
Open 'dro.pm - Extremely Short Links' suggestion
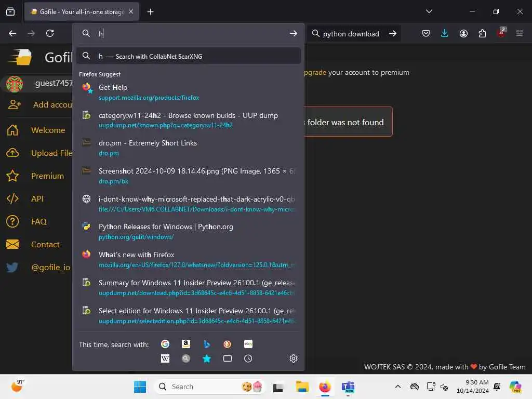pos(188,148)
